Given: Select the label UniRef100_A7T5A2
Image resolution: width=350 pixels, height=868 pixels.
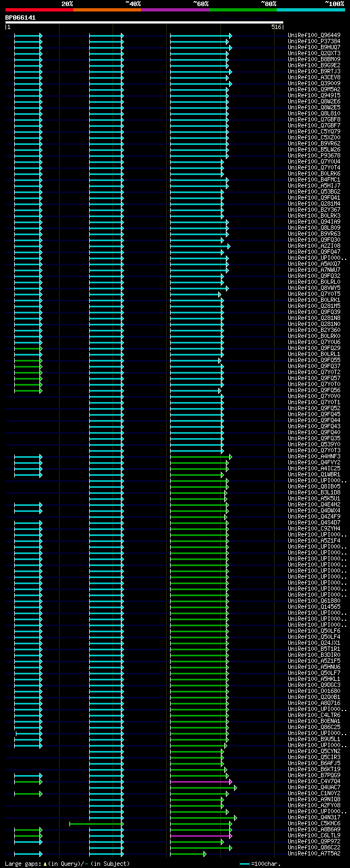Looking at the screenshot, I should tap(314, 854).
